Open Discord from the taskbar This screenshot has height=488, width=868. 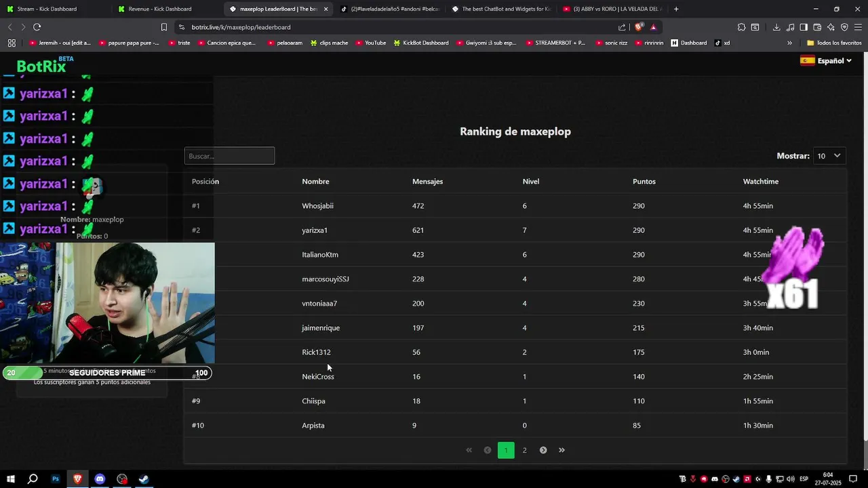[x=100, y=479]
